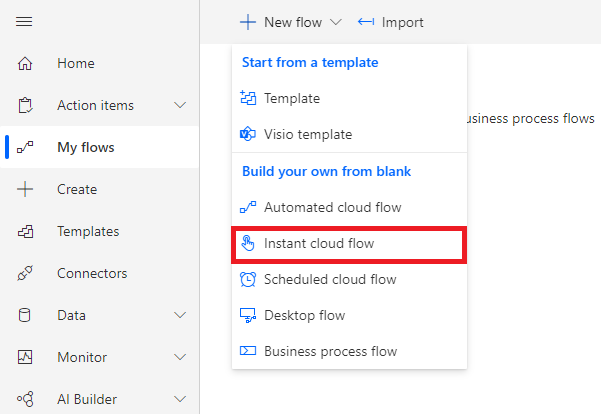
Task: Click the AI Builder nodes icon
Action: [25, 399]
